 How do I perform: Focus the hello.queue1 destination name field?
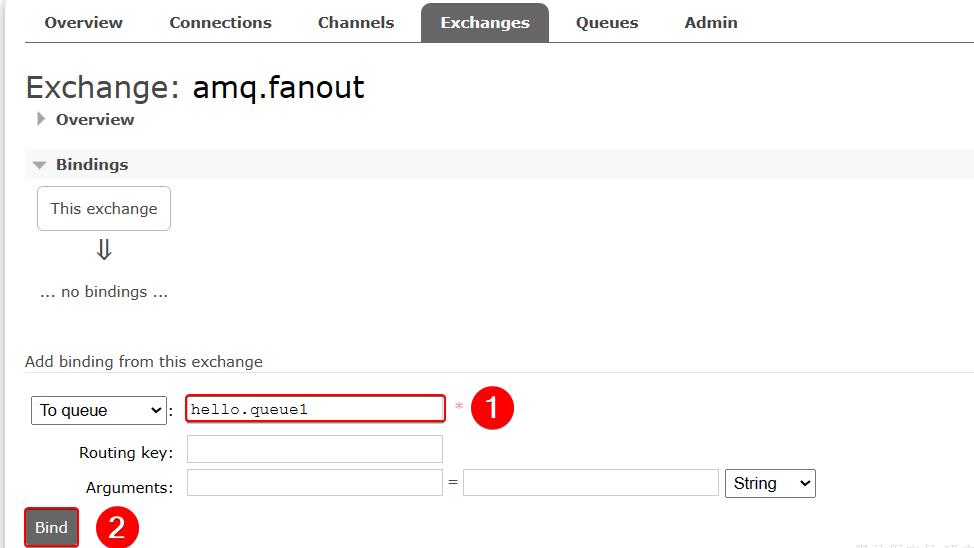[x=315, y=409]
